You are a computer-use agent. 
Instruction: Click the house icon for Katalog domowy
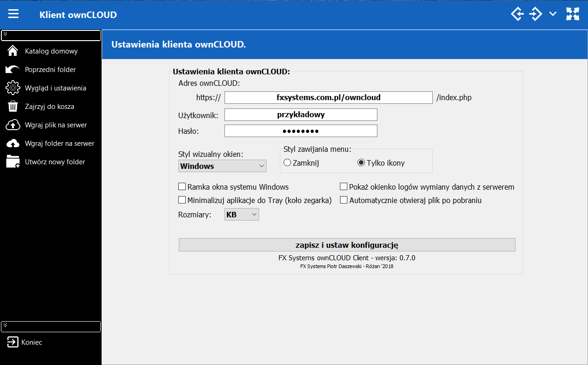pyautogui.click(x=13, y=51)
